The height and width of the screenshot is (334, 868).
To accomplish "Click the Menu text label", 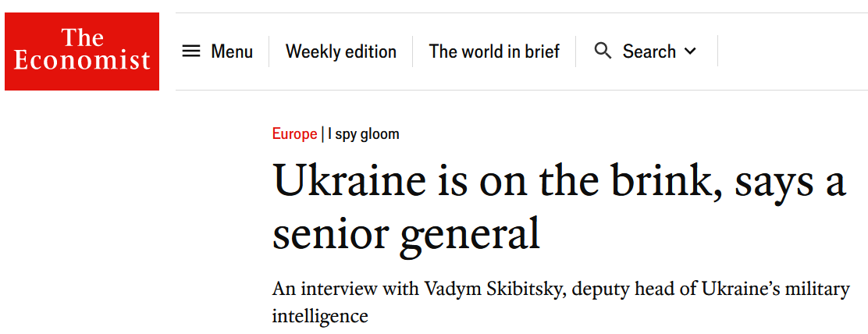I will pyautogui.click(x=232, y=52).
